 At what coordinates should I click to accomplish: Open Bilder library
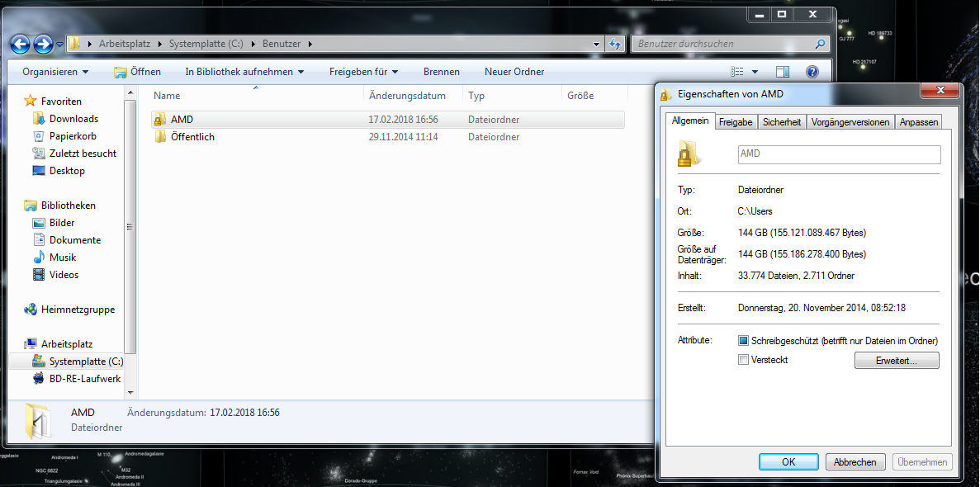(x=53, y=223)
